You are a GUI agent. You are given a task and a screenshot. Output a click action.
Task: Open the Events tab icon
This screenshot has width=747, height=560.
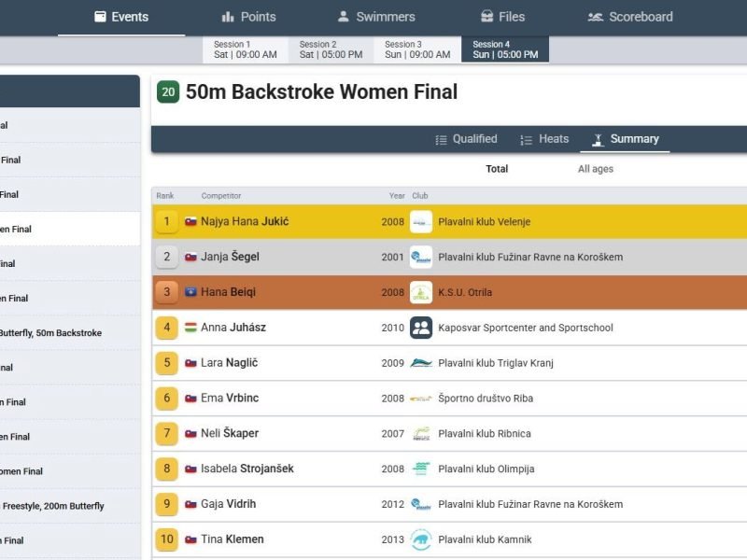pos(100,17)
